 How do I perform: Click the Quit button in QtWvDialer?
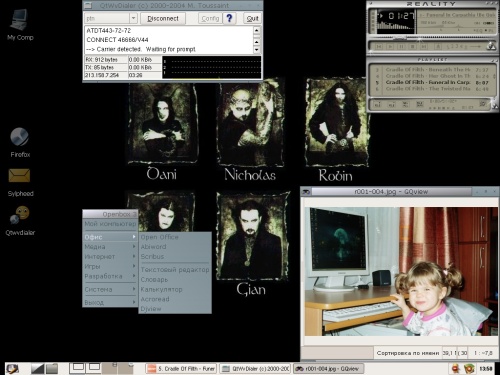click(252, 18)
